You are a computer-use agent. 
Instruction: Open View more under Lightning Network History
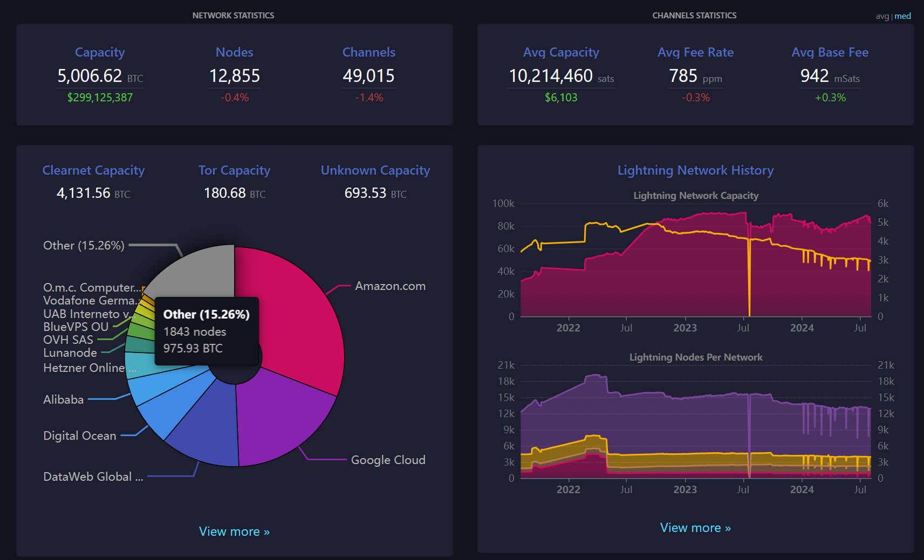pos(695,528)
